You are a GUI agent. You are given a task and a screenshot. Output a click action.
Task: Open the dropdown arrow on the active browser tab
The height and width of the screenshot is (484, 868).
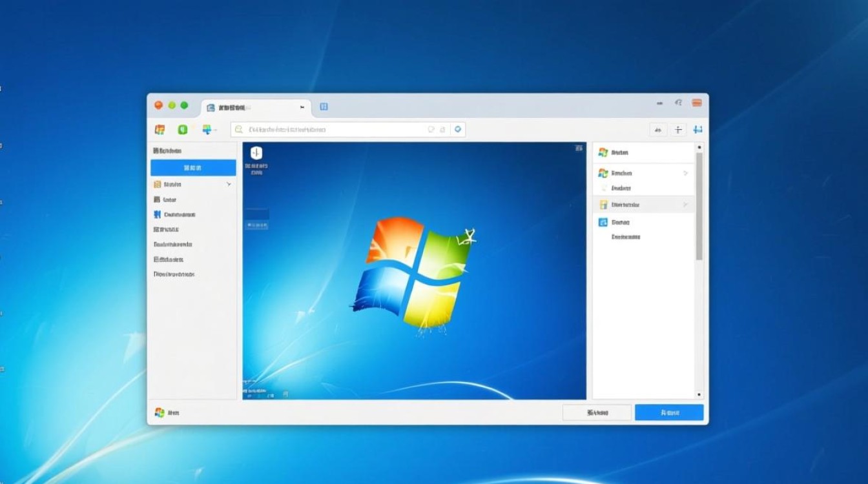pos(302,106)
